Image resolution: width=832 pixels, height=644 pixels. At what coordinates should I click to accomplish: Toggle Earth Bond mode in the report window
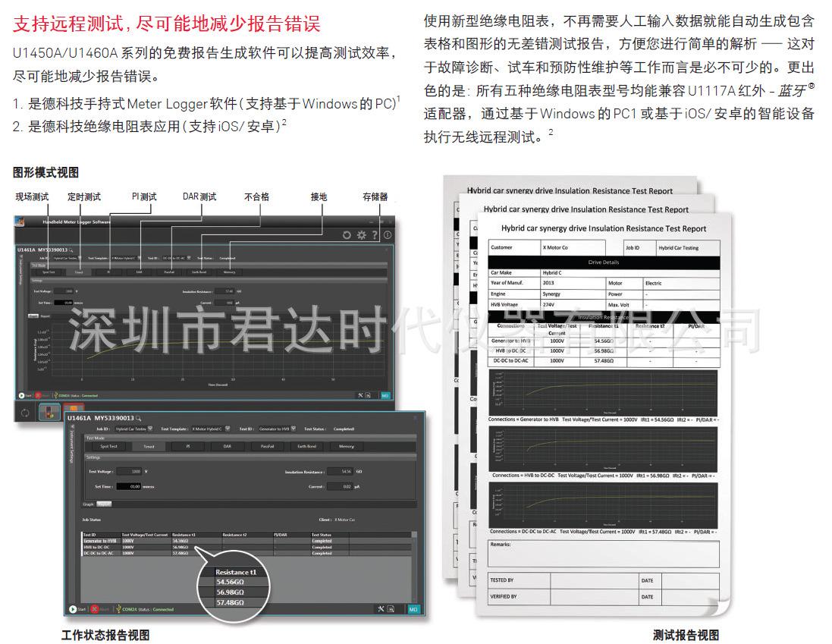click(306, 447)
